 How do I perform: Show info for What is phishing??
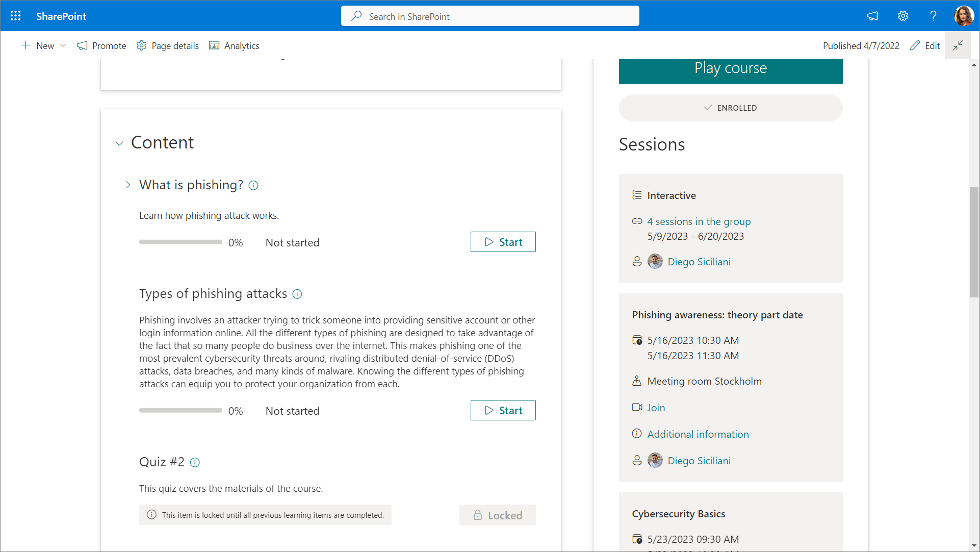click(253, 186)
